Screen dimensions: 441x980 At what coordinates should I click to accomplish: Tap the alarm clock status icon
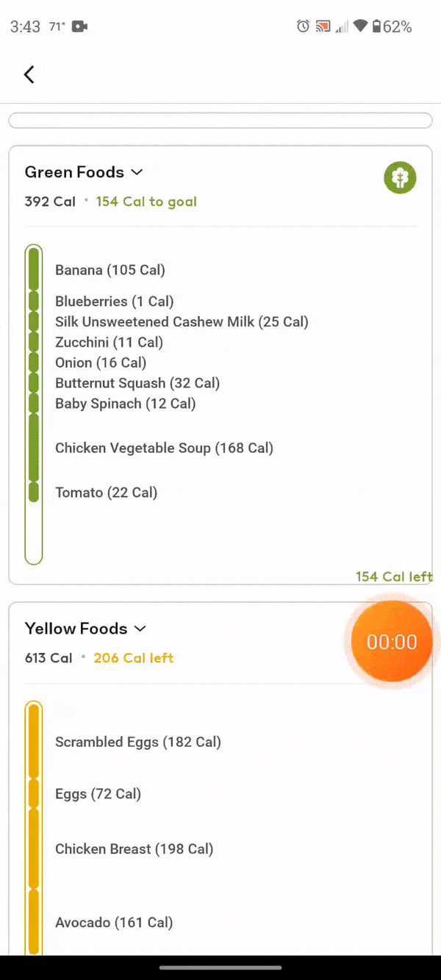pyautogui.click(x=303, y=26)
